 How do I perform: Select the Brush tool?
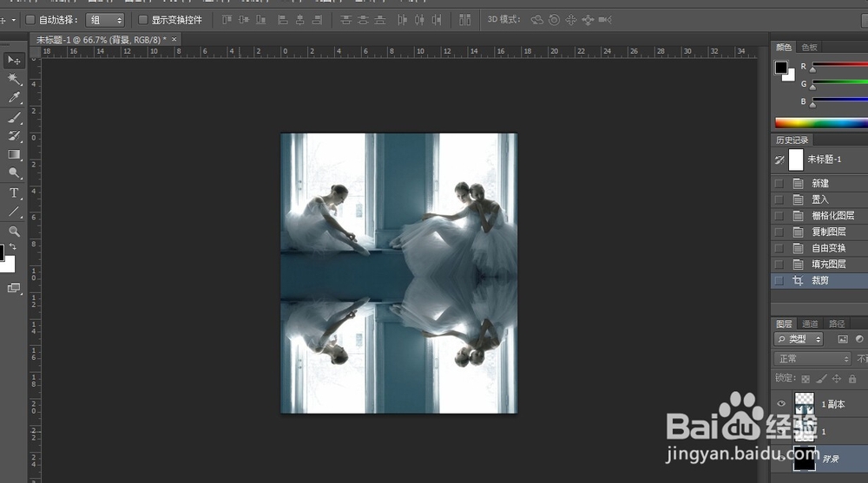(x=14, y=117)
